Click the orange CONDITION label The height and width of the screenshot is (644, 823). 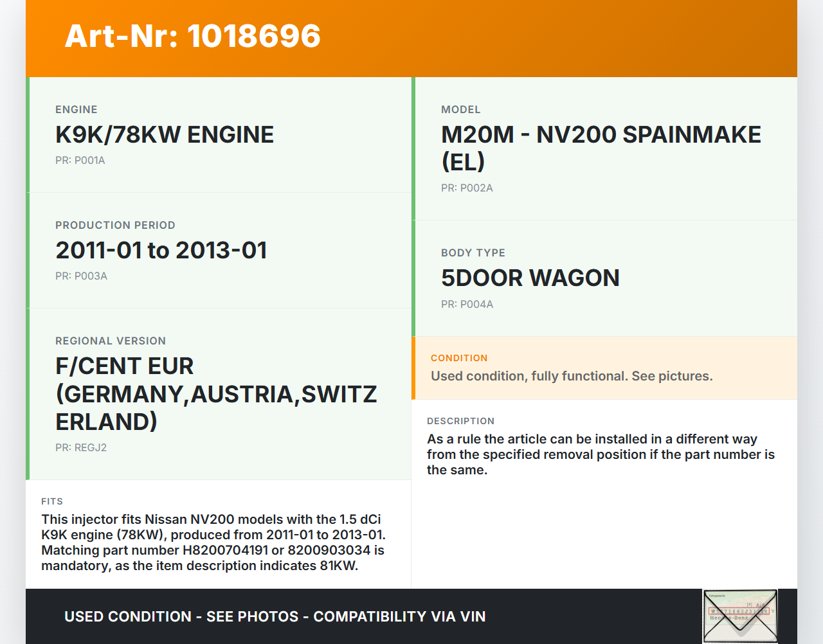459,358
